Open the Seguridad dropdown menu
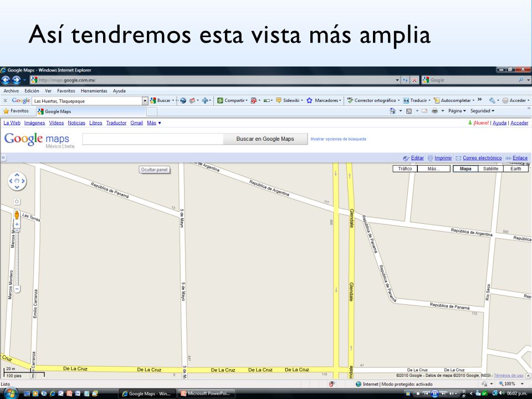Screen dimensions: 532x399 482,111
